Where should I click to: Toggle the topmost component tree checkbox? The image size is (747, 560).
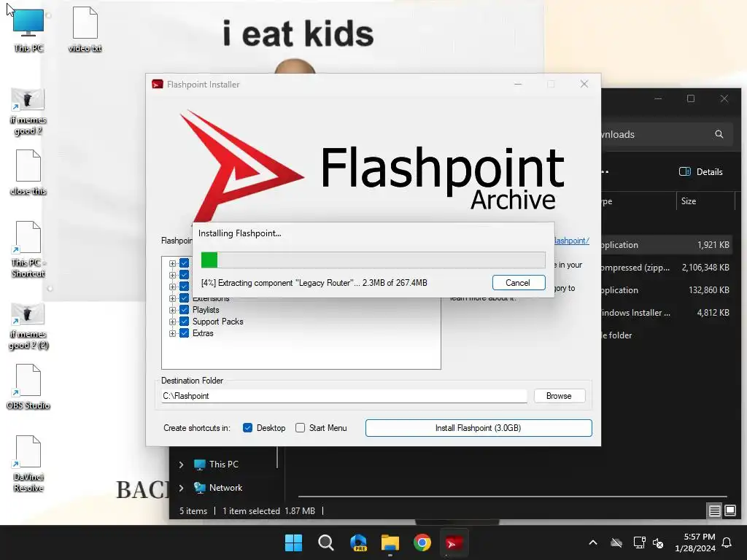(185, 262)
